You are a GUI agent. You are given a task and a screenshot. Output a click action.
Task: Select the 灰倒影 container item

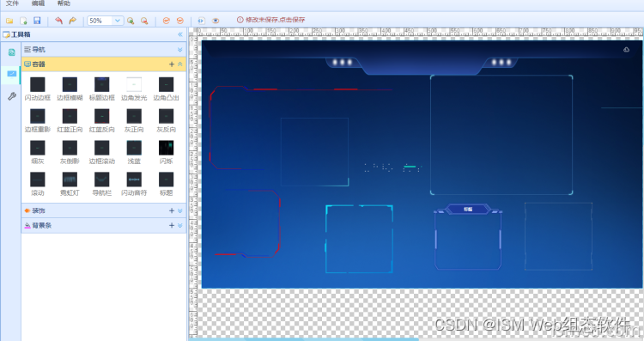[x=70, y=152]
